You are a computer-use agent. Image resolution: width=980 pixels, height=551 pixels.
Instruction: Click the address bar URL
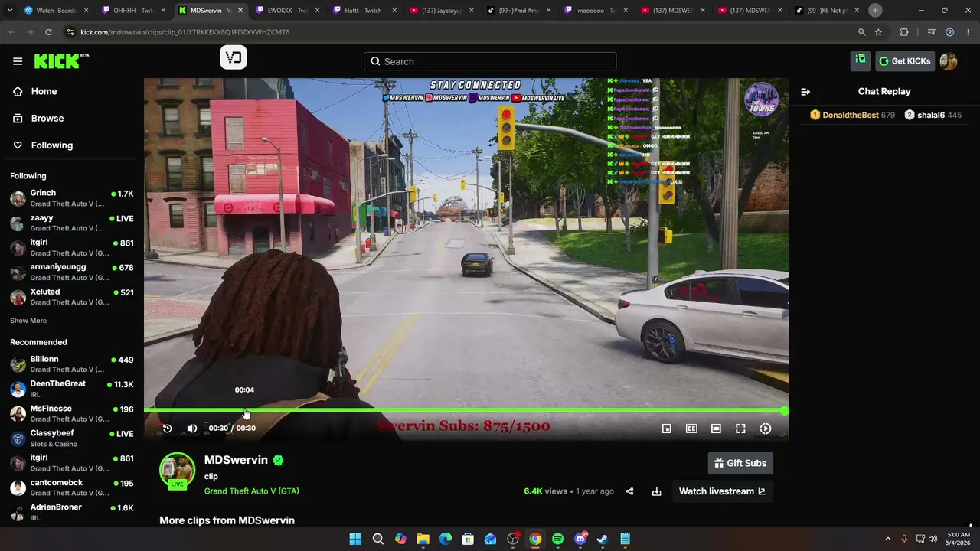click(185, 32)
